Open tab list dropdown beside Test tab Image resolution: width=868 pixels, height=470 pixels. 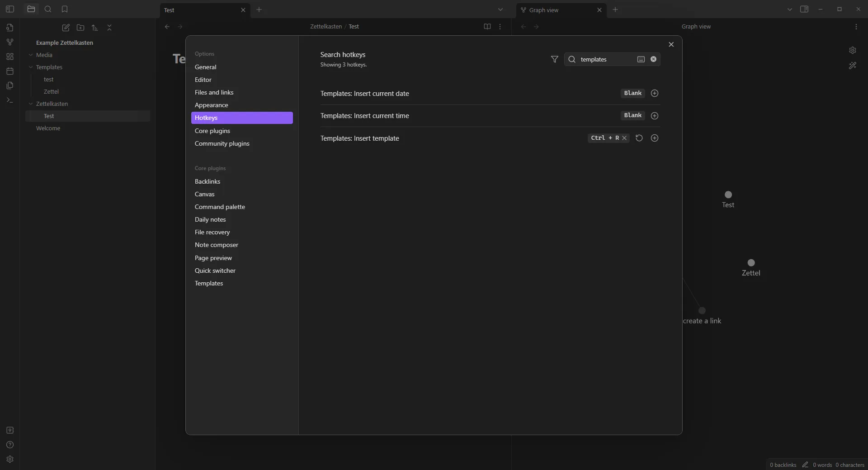point(500,9)
